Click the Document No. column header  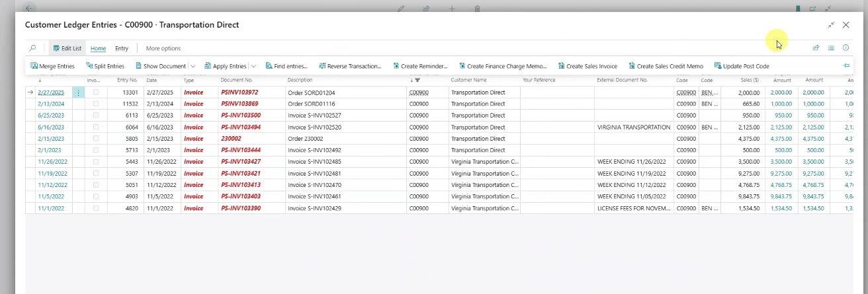pos(237,80)
